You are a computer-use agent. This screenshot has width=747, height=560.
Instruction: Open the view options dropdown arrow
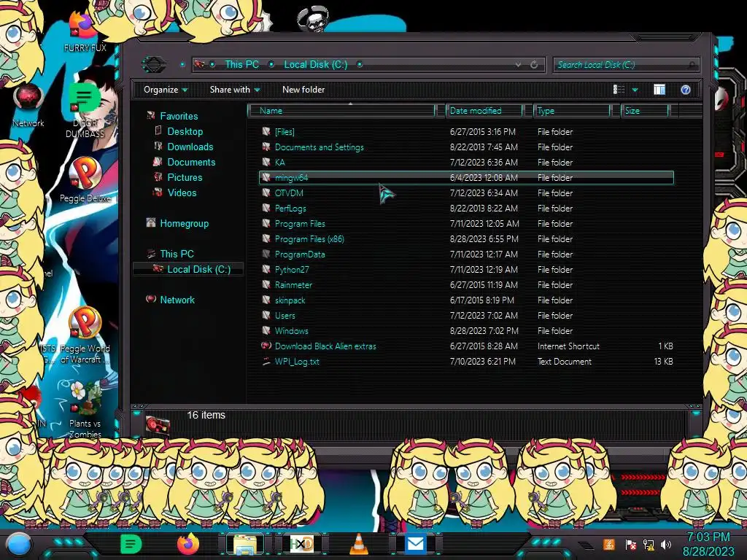pos(635,90)
